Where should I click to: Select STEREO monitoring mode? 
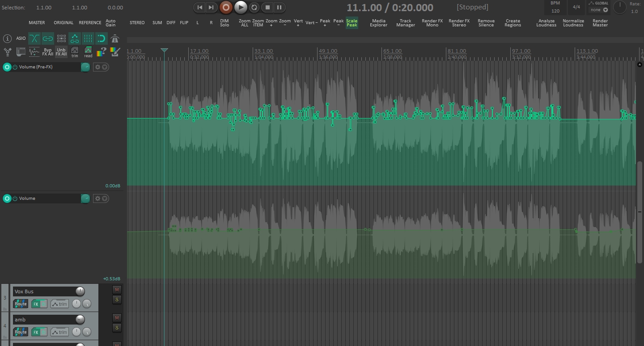(137, 23)
